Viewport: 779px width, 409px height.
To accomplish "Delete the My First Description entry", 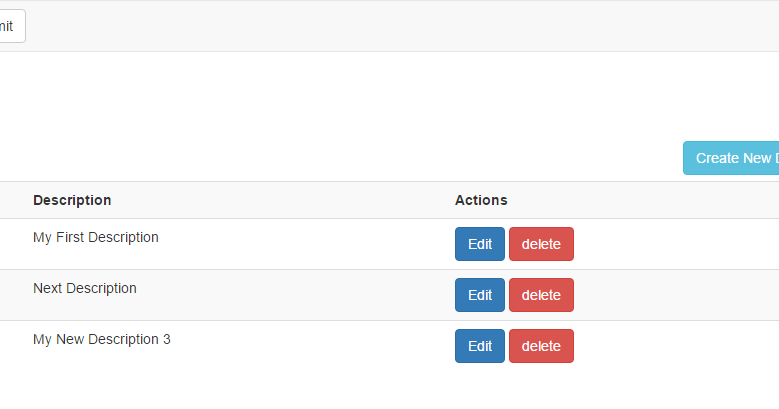I will tap(541, 244).
